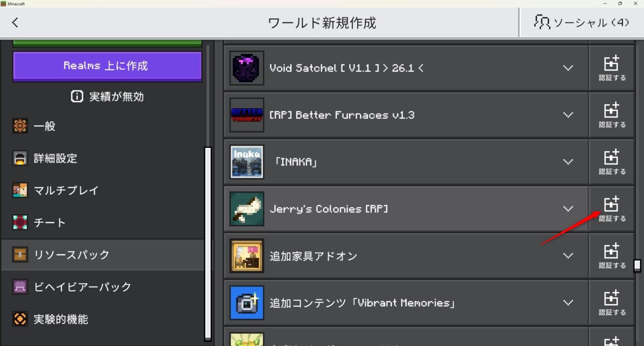Screen dimensions: 644x346
Task: Click the left sidebar scrollbar
Action: pos(208,243)
